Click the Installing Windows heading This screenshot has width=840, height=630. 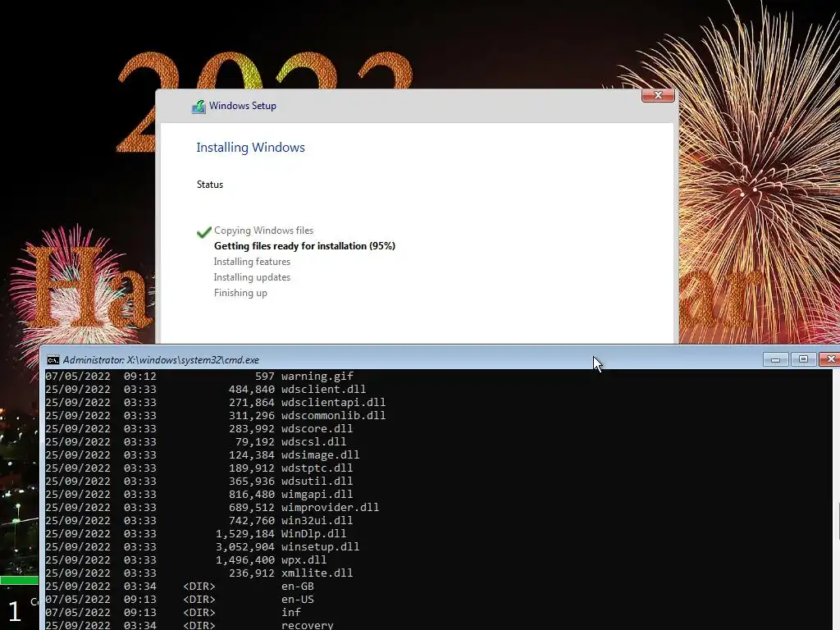(x=250, y=148)
